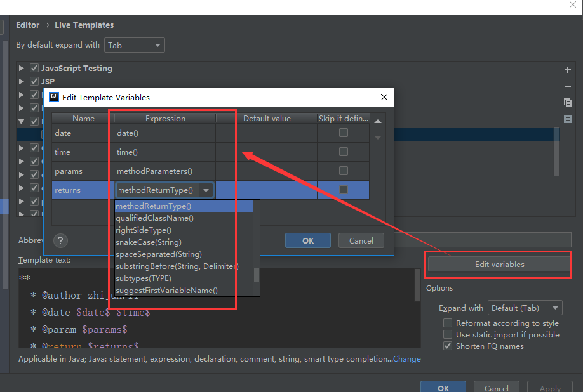Click Cancel in Edit Template Variables dialog
583x392 pixels.
(361, 240)
